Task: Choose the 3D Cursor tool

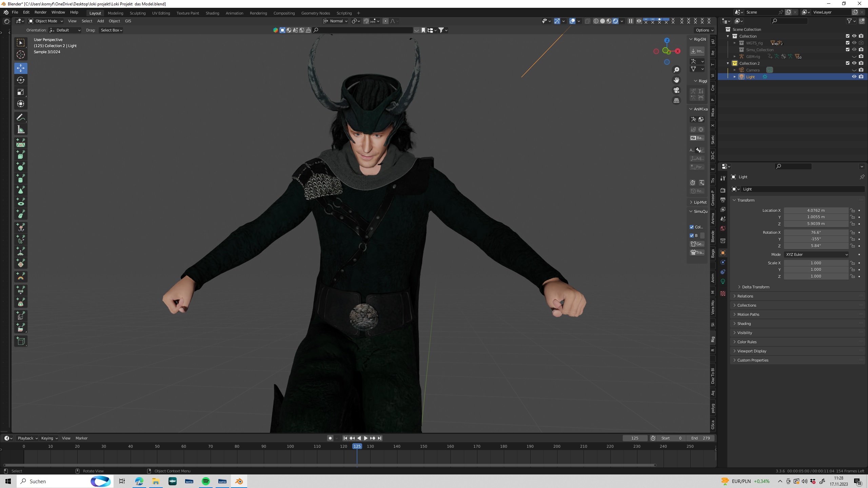Action: click(x=21, y=55)
